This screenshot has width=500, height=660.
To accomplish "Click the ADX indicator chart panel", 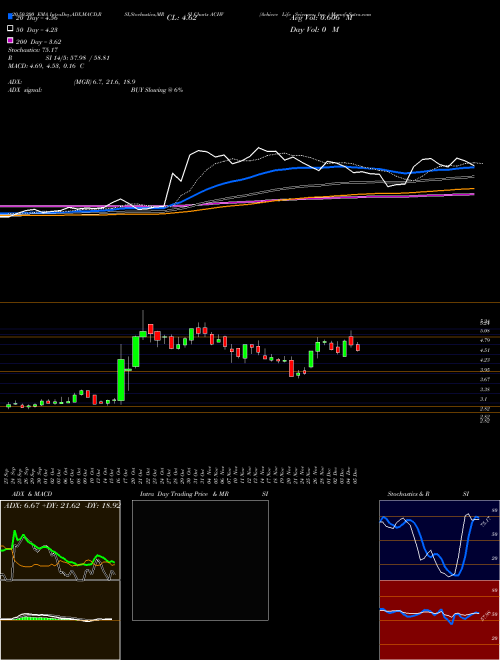I will click(60, 541).
